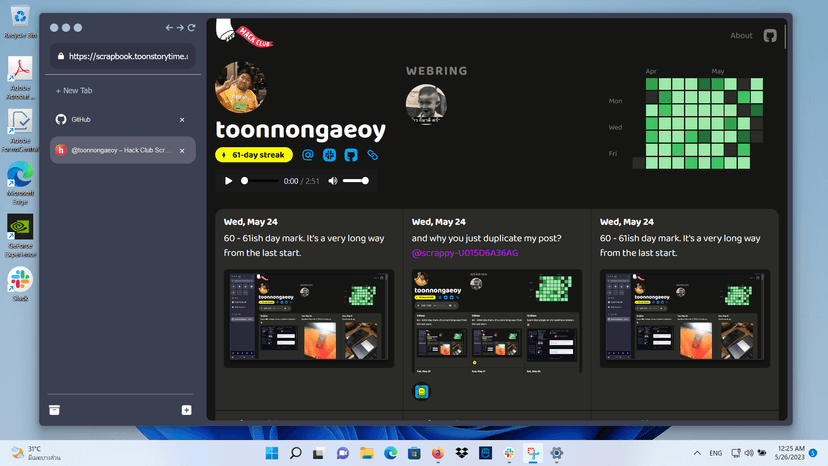Play the audio track
Screen dimensions: 828x466
(x=228, y=181)
